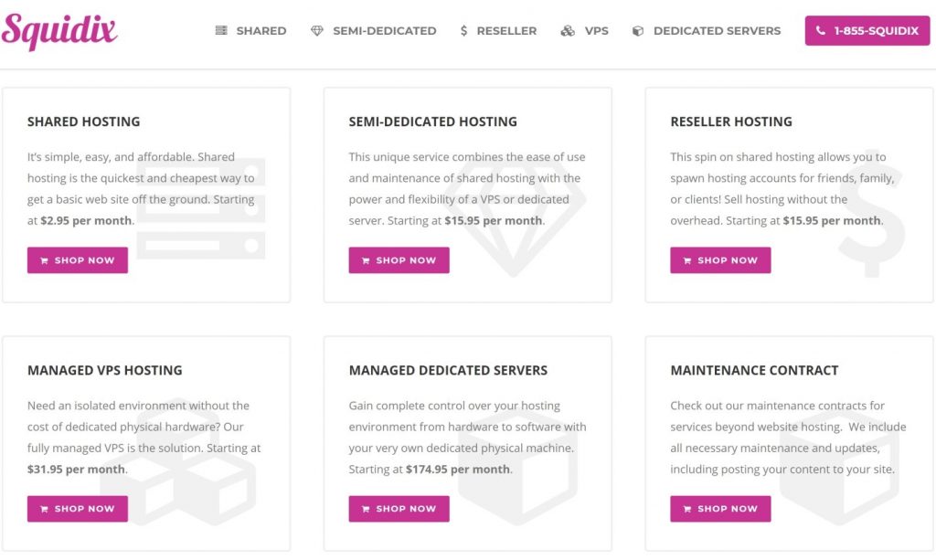Click the Maintenance Contract card heading
Screen dimensions: 936x560
coord(754,370)
